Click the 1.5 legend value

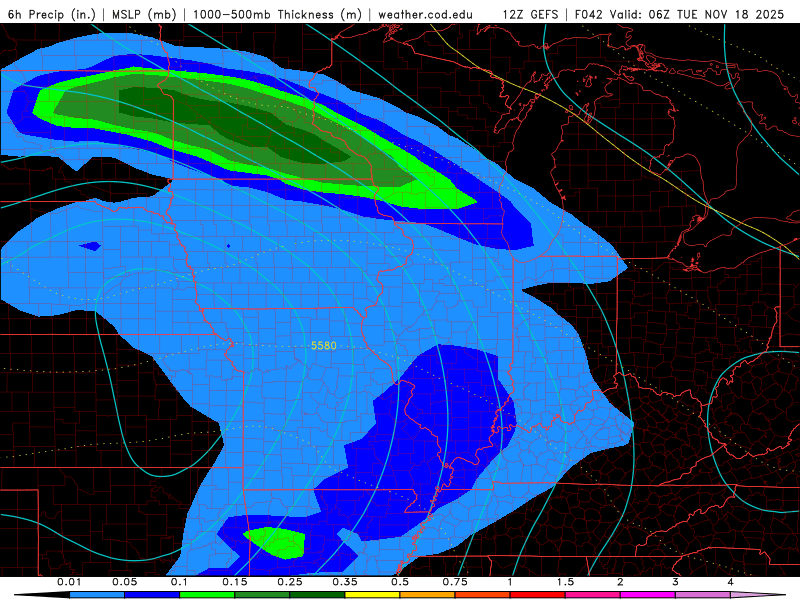pyautogui.click(x=565, y=582)
